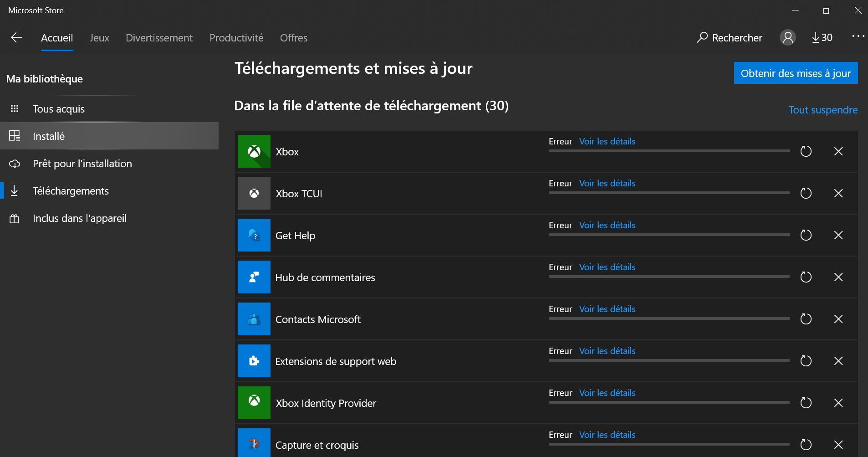The width and height of the screenshot is (868, 457).
Task: Retry the Hub de commentaires download
Action: (x=806, y=277)
